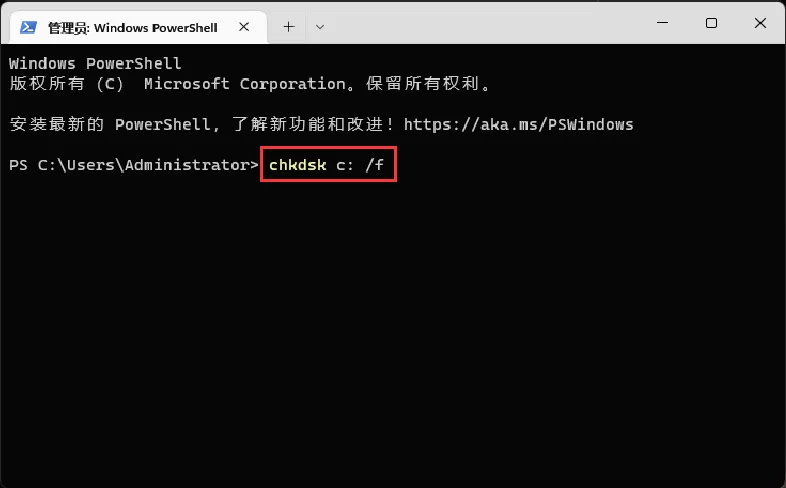
Task: Click the PowerShell icon on the tab
Action: coord(29,27)
